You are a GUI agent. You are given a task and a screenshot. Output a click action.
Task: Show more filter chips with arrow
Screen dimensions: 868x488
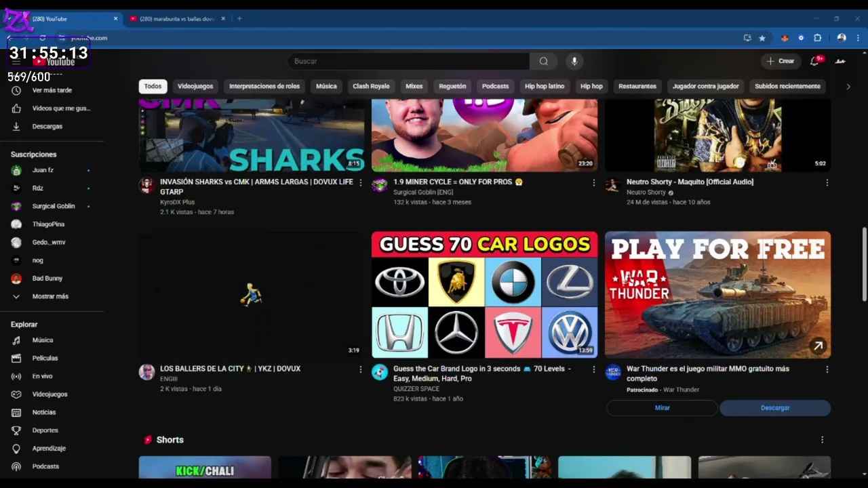click(x=848, y=86)
